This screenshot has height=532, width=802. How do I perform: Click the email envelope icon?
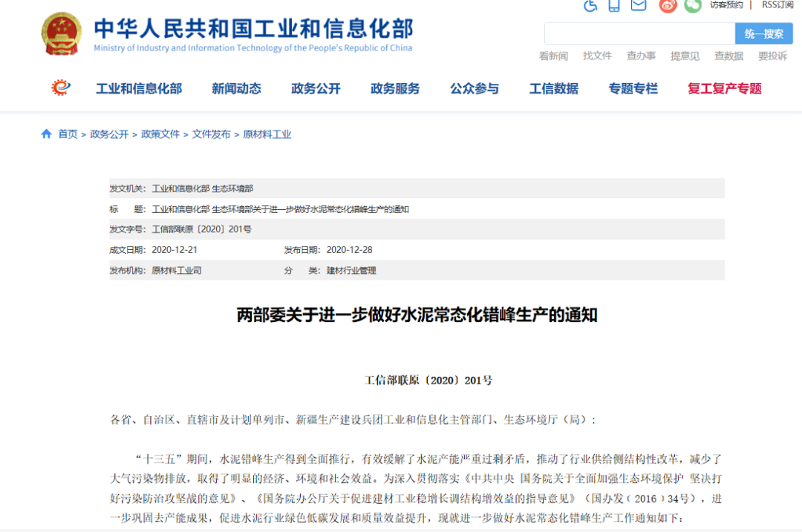click(x=639, y=5)
